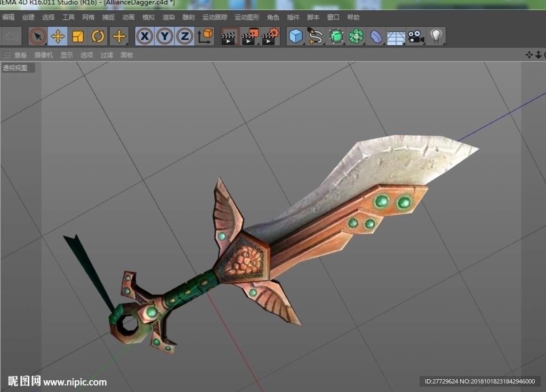The height and width of the screenshot is (392, 546).
Task: Add a camera object
Action: coord(416,36)
